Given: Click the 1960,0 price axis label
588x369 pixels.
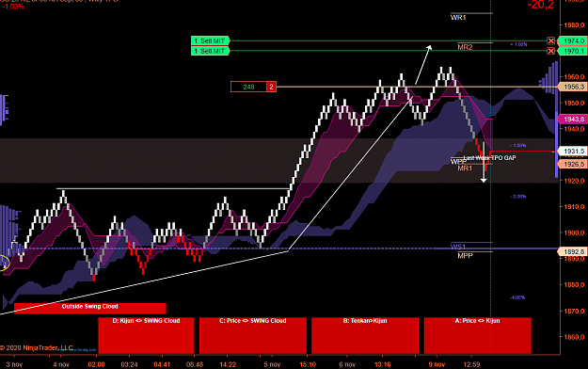Looking at the screenshot, I should click(x=575, y=77).
